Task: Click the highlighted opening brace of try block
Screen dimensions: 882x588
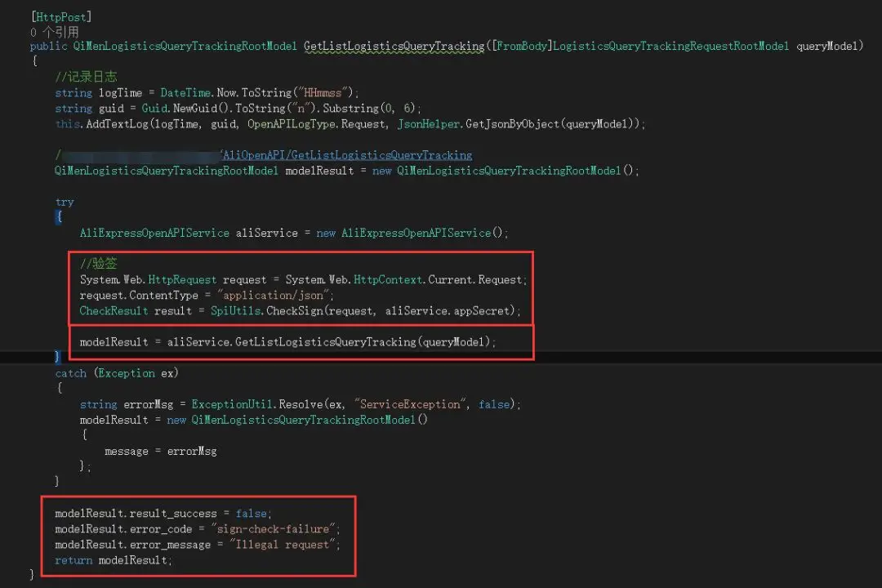Action: (x=59, y=216)
